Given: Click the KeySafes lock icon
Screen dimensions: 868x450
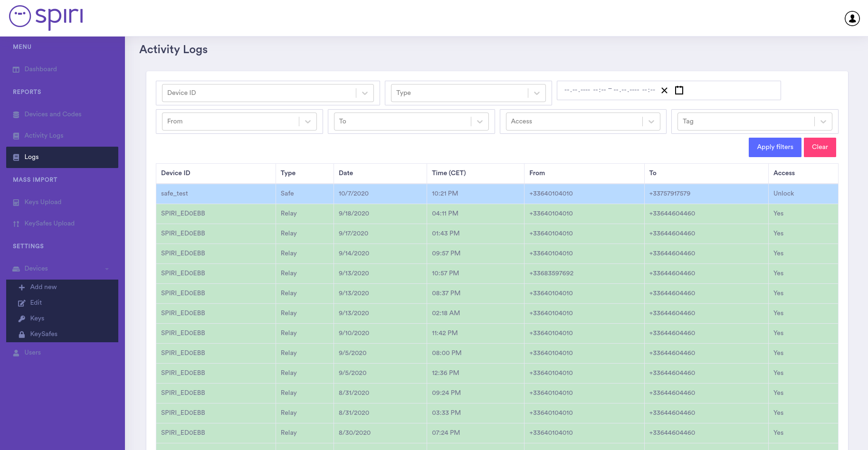Looking at the screenshot, I should [21, 334].
